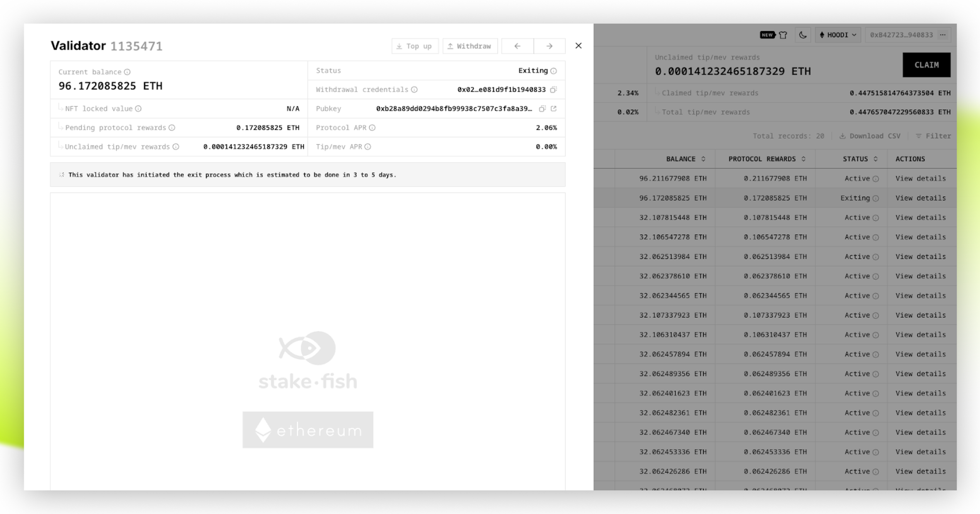Click the Withdraw button
Image resolution: width=980 pixels, height=514 pixels.
(470, 46)
